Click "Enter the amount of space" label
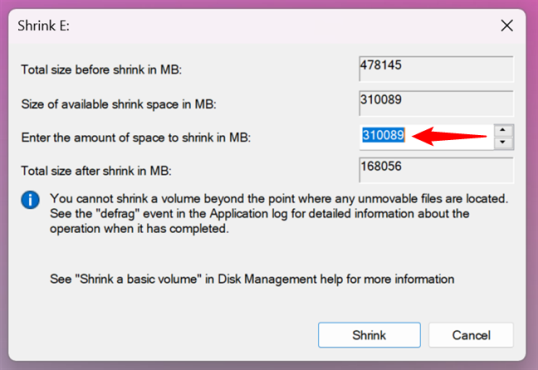Image resolution: width=538 pixels, height=370 pixels. click(136, 138)
